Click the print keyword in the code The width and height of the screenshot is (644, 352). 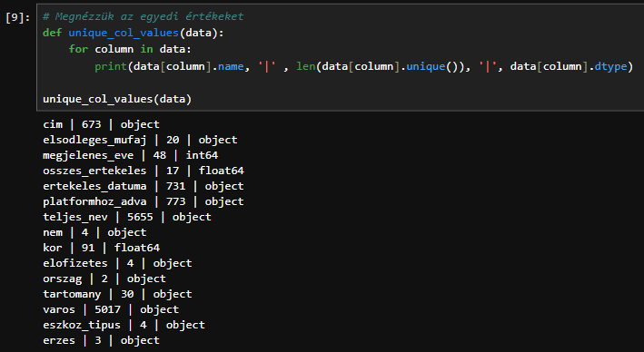[111, 66]
